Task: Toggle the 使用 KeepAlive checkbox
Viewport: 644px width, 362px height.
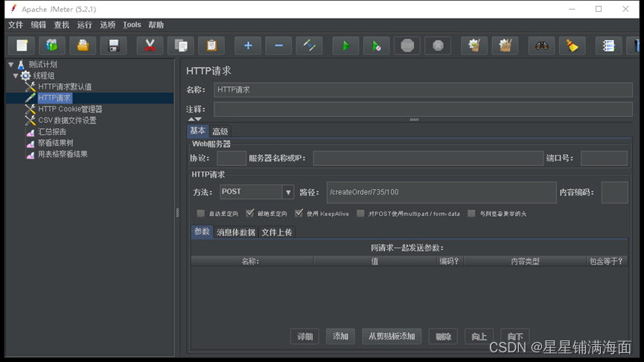Action: click(x=299, y=213)
